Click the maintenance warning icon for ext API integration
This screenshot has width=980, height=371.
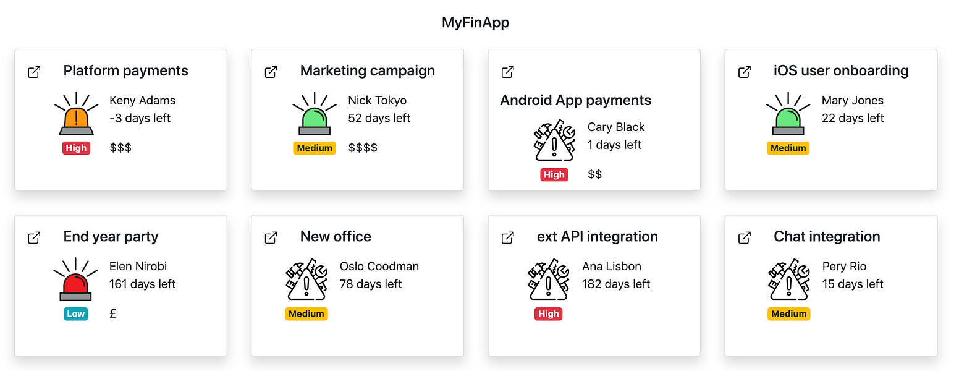pos(549,280)
